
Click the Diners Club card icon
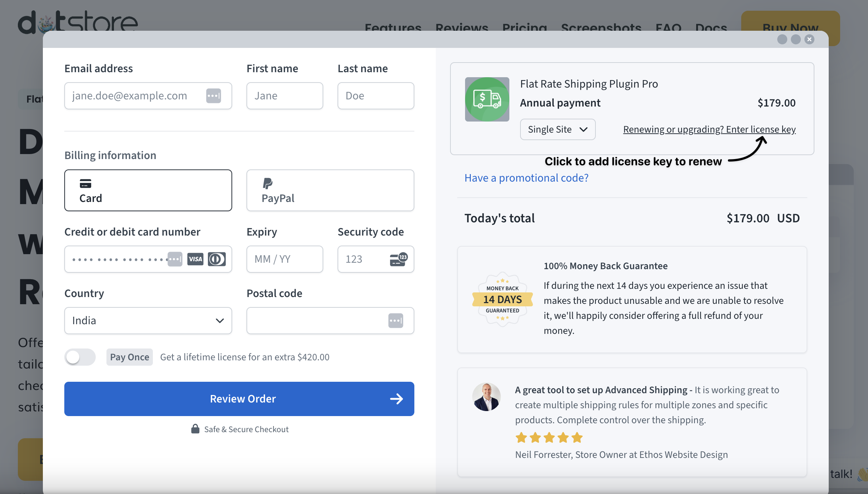217,259
